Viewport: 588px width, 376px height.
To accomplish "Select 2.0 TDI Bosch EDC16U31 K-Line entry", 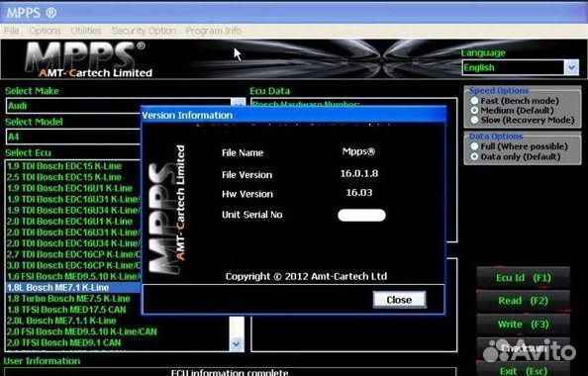I will click(73, 233).
